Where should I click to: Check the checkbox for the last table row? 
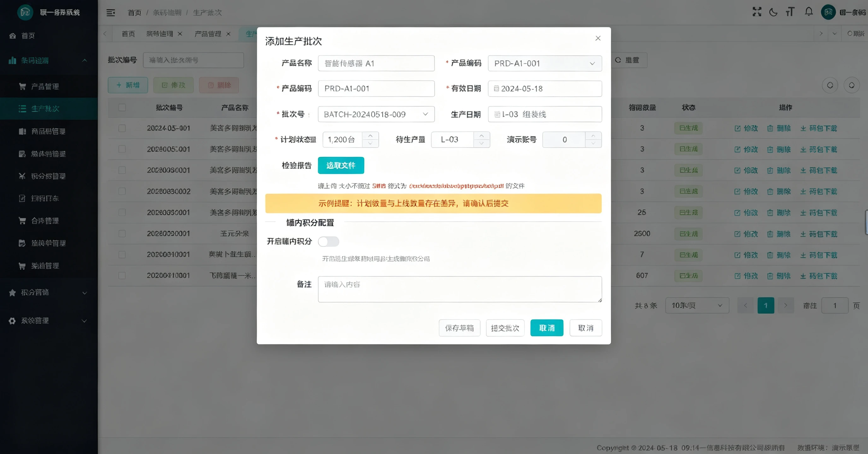tap(122, 276)
